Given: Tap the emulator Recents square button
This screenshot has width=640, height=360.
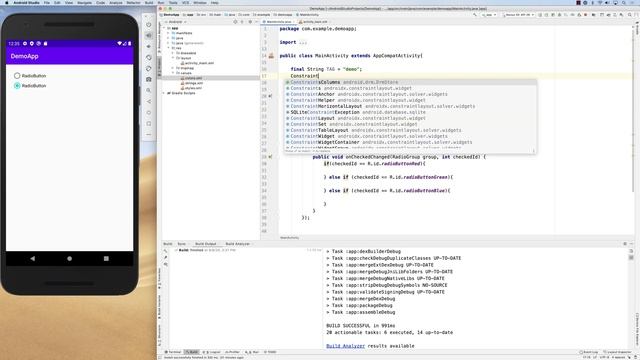Looking at the screenshot, I should 106,258.
